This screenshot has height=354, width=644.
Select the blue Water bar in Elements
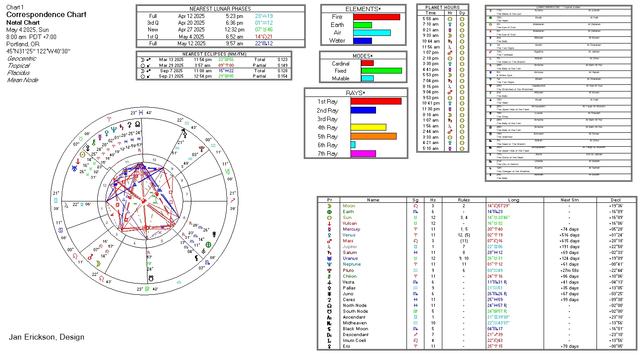[x=363, y=41]
